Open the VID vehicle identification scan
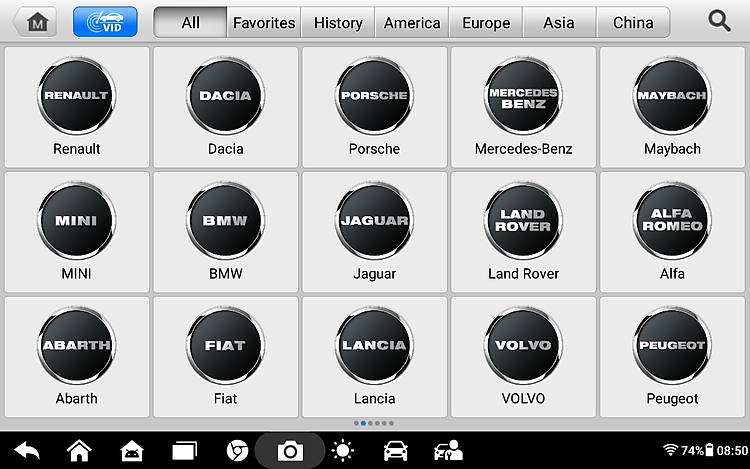This screenshot has height=469, width=750. tap(105, 22)
